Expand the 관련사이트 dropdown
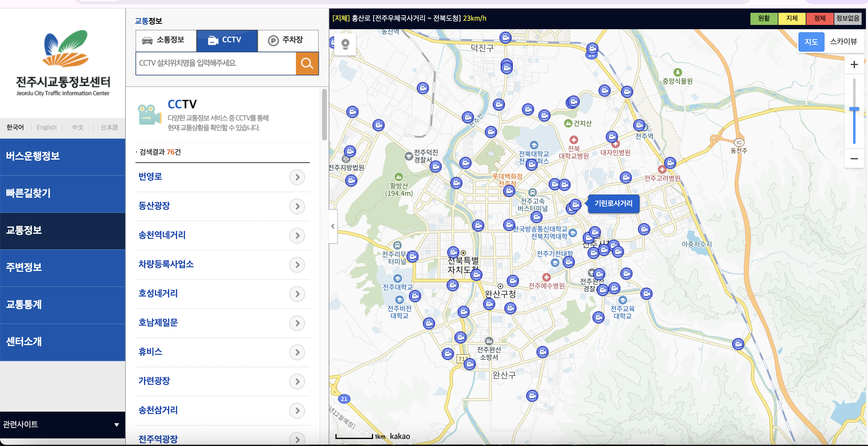The image size is (868, 446). point(63,424)
